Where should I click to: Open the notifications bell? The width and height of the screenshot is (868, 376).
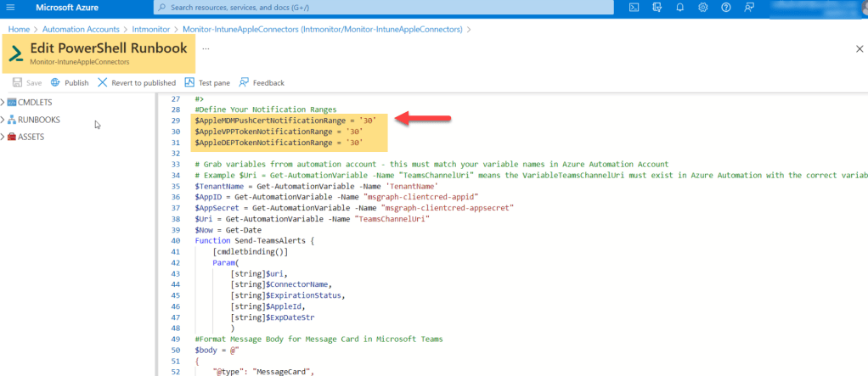[x=679, y=8]
